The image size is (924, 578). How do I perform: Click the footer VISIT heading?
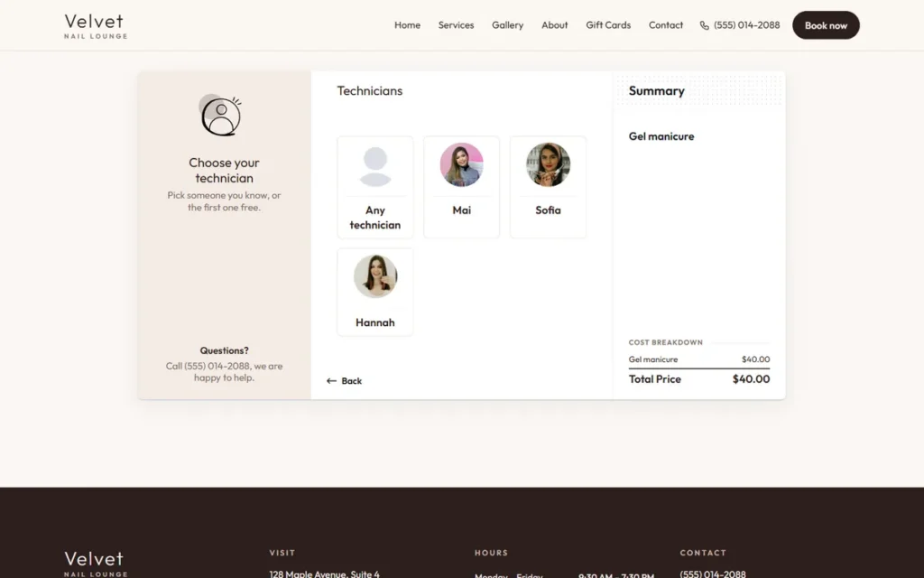coord(282,554)
